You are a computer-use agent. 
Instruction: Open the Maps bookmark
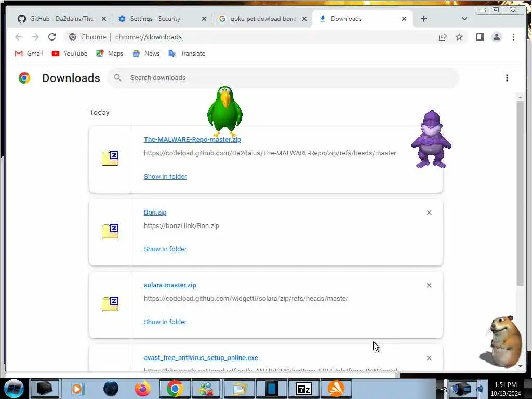[110, 54]
